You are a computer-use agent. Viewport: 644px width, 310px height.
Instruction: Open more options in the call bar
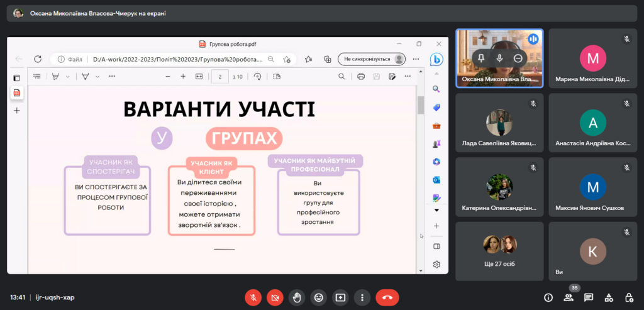click(362, 297)
